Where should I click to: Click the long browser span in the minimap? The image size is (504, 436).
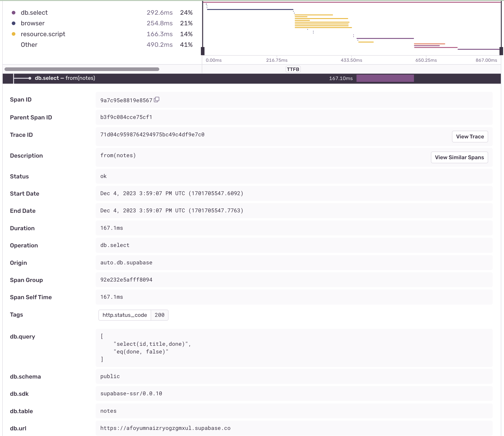click(x=250, y=9)
